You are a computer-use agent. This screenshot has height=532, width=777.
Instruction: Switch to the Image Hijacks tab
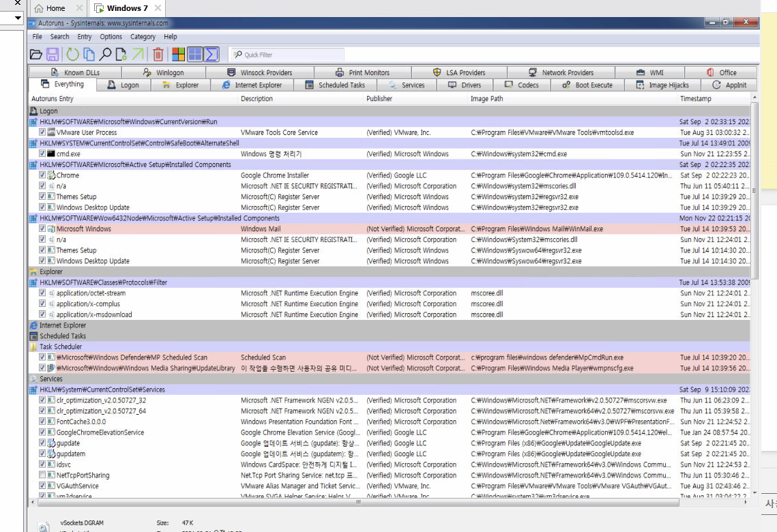pyautogui.click(x=662, y=85)
